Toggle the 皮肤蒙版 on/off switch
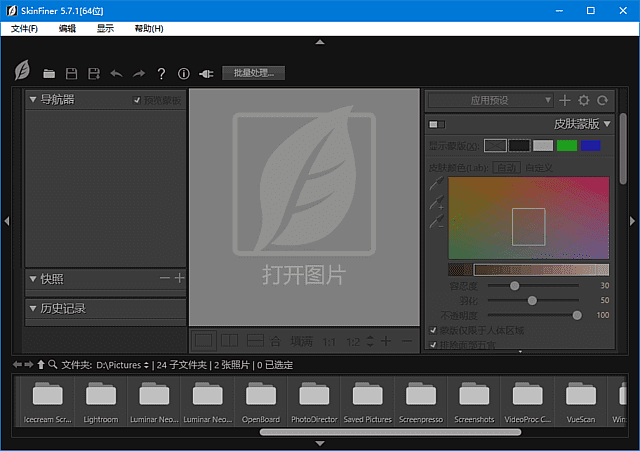Screen dimensions: 640x451 tap(436, 124)
